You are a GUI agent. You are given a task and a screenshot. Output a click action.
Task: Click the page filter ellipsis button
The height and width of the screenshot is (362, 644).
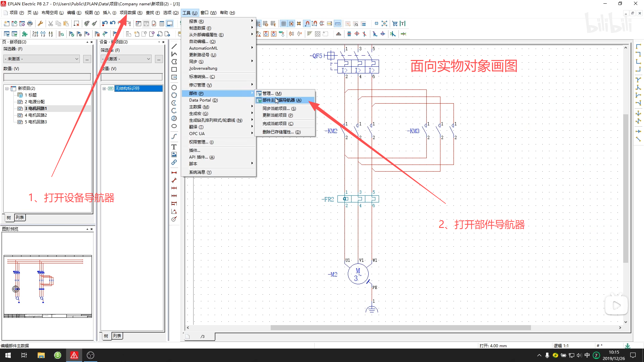coord(87,59)
